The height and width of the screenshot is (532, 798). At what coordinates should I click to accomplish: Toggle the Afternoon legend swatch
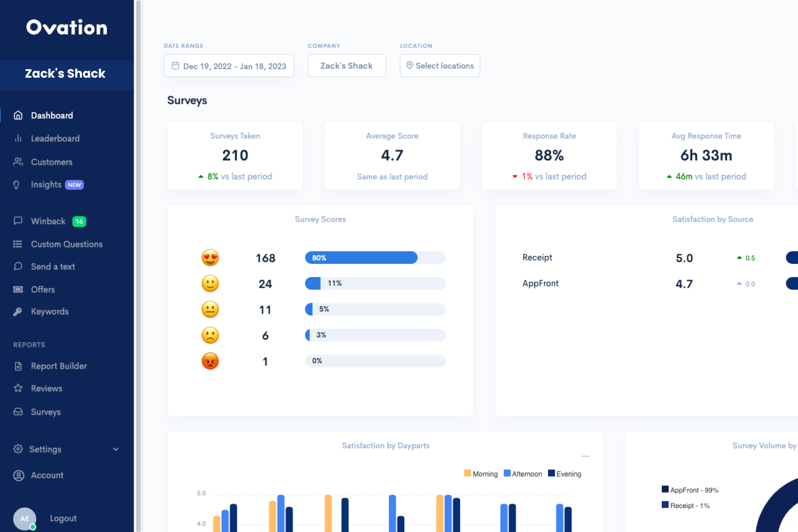[507, 473]
